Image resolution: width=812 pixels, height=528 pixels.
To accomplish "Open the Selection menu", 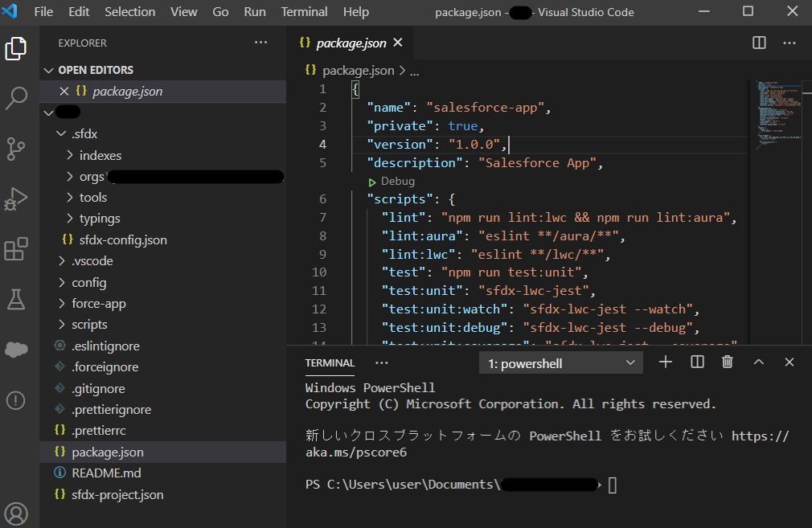I will tap(130, 12).
